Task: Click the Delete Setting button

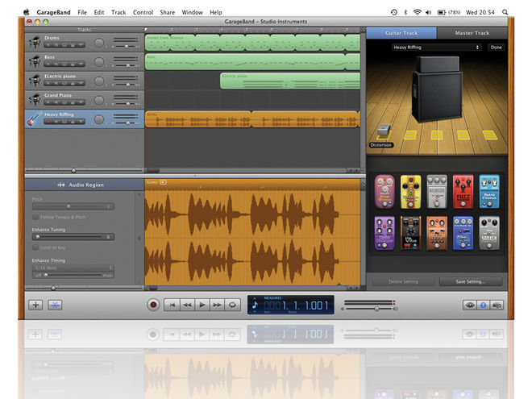Action: tap(403, 281)
